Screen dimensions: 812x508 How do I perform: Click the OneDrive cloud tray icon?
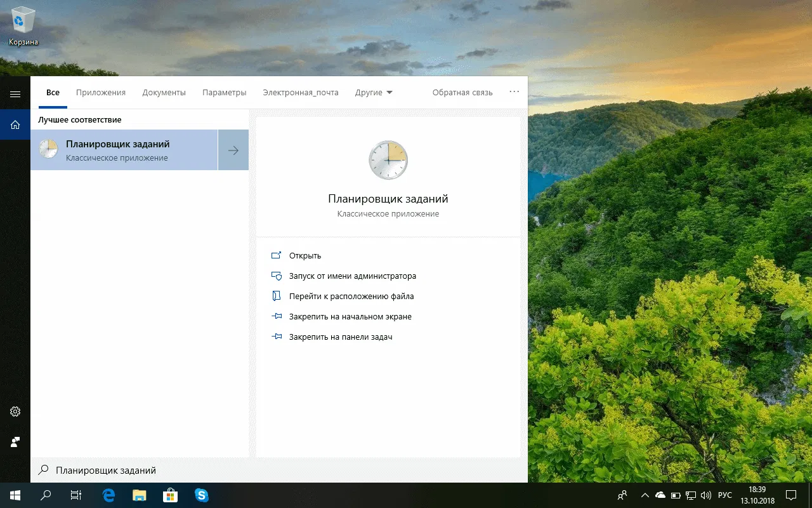pyautogui.click(x=660, y=495)
